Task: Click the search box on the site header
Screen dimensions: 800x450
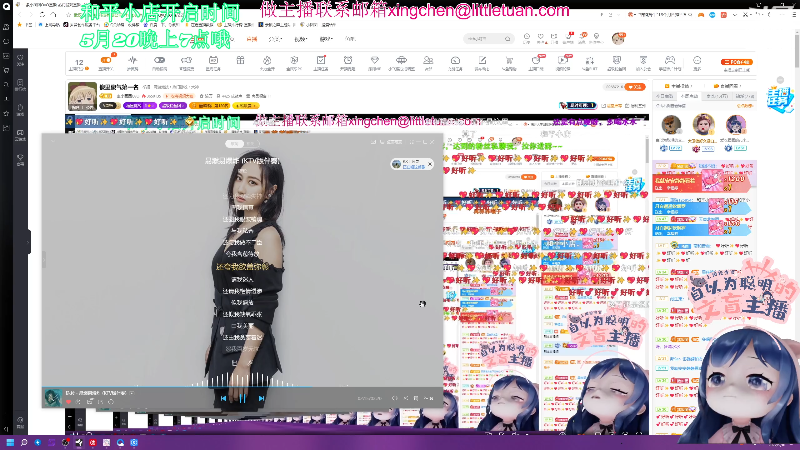Action: [x=488, y=39]
